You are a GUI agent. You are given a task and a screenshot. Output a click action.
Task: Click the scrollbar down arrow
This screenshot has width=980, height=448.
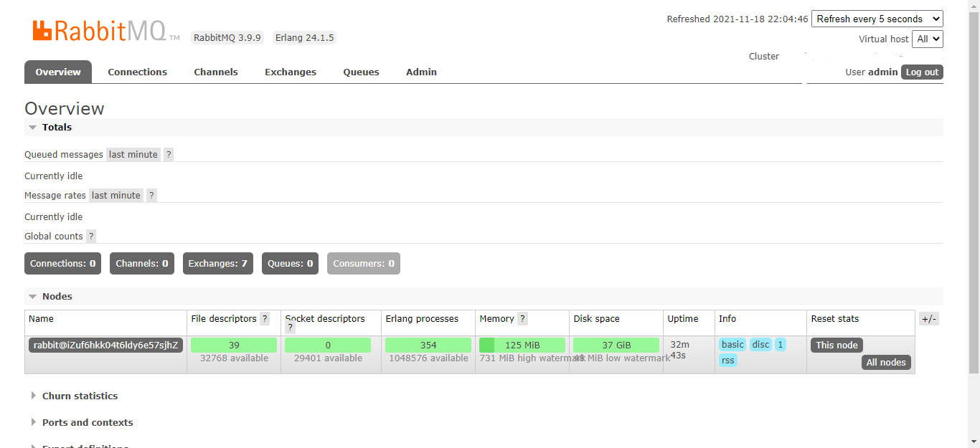974,442
